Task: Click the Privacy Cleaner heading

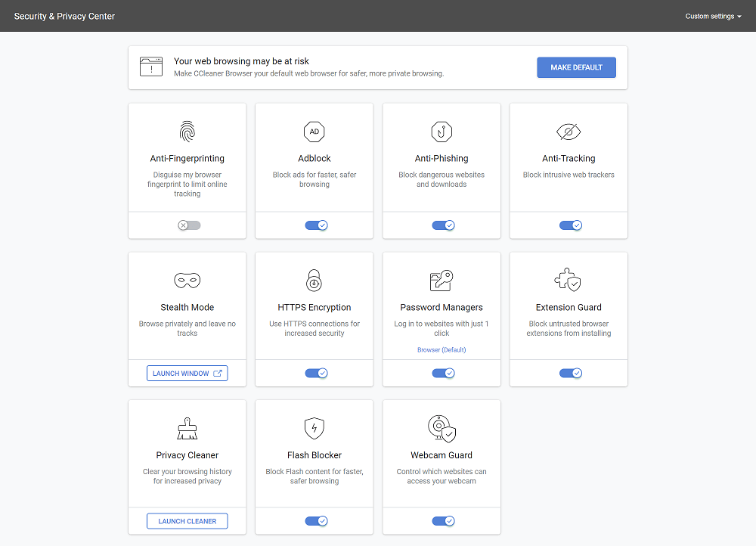Action: pyautogui.click(x=187, y=454)
